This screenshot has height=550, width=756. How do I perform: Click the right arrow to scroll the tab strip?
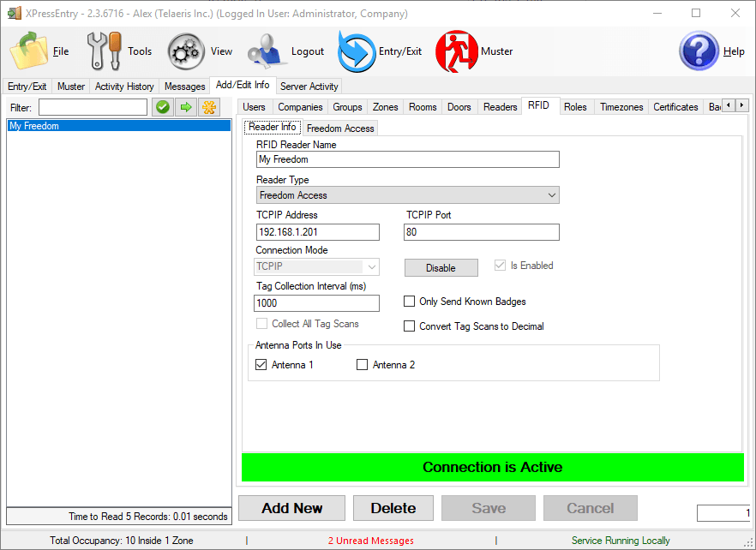(742, 106)
